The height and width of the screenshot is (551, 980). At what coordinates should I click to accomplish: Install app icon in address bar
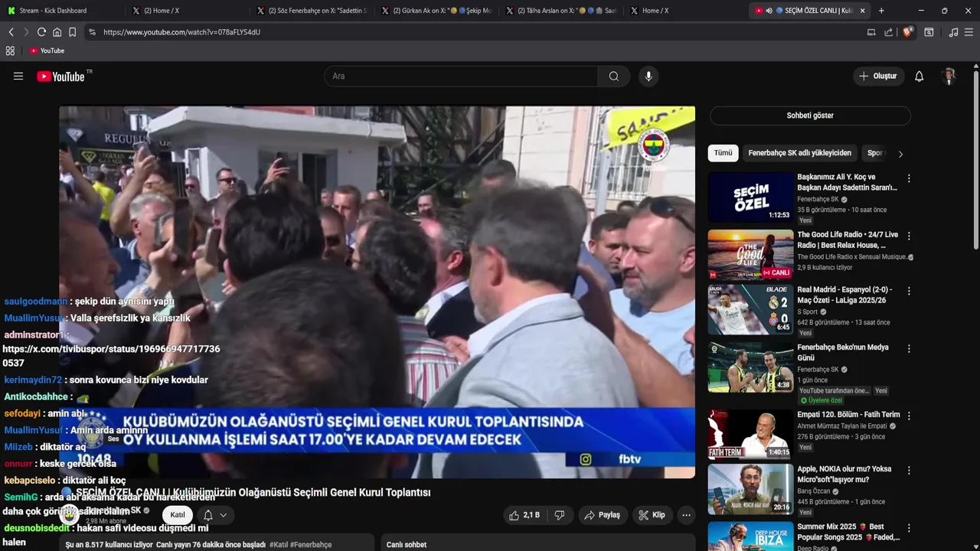(x=871, y=32)
